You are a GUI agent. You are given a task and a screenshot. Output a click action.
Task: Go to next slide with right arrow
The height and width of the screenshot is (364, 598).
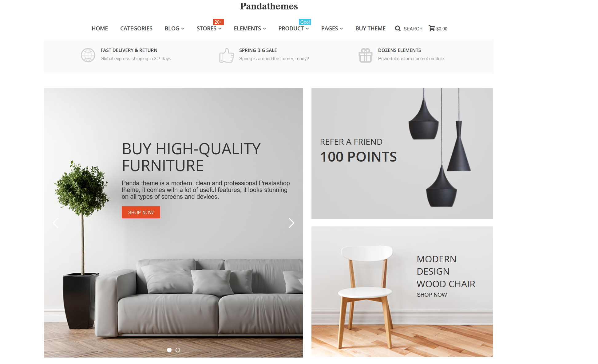tap(291, 223)
